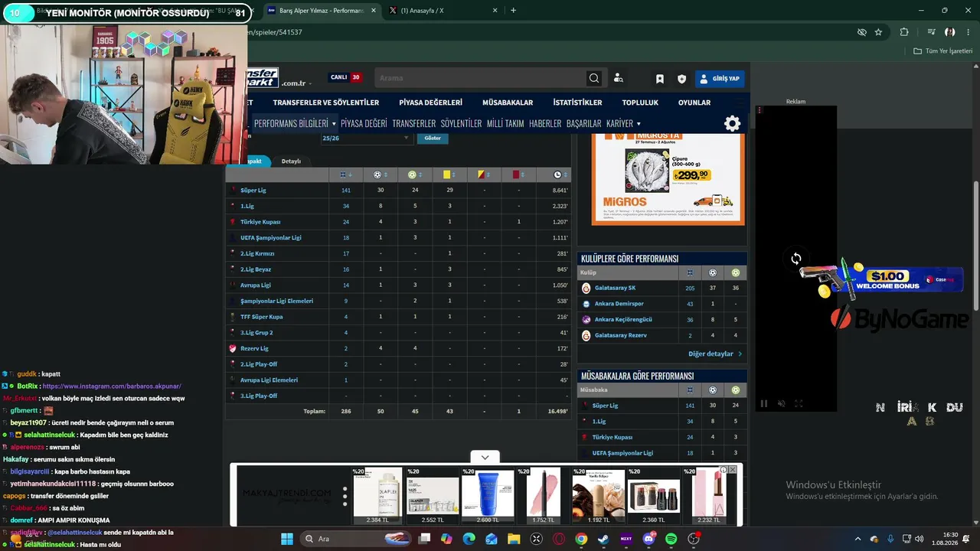Open the Instagram link in chat by BotRix
This screenshot has height=551, width=980.
(x=112, y=386)
